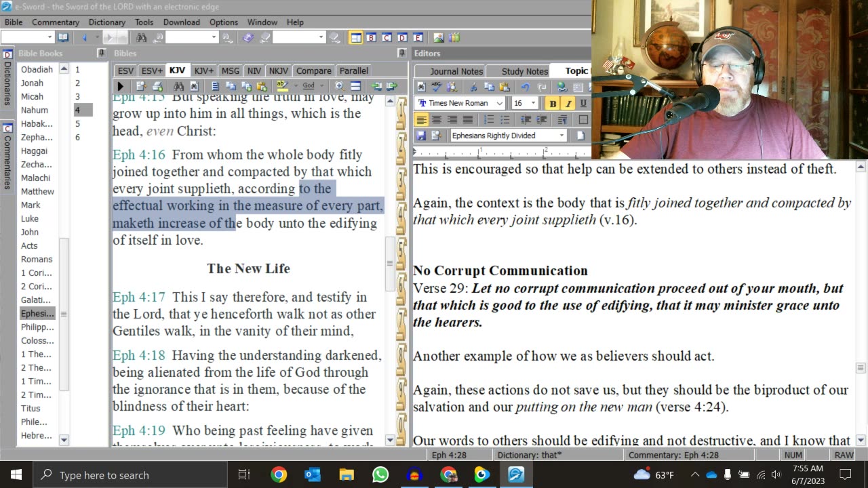Toggle Italic formatting
868x488 pixels.
click(x=568, y=104)
